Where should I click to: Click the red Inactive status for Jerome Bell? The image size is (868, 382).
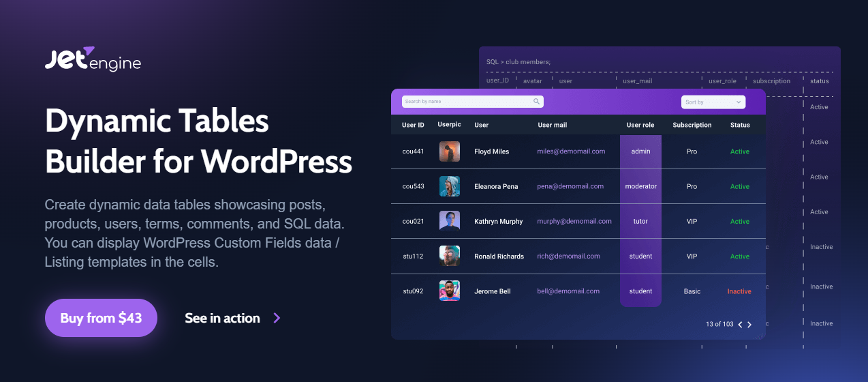point(739,291)
